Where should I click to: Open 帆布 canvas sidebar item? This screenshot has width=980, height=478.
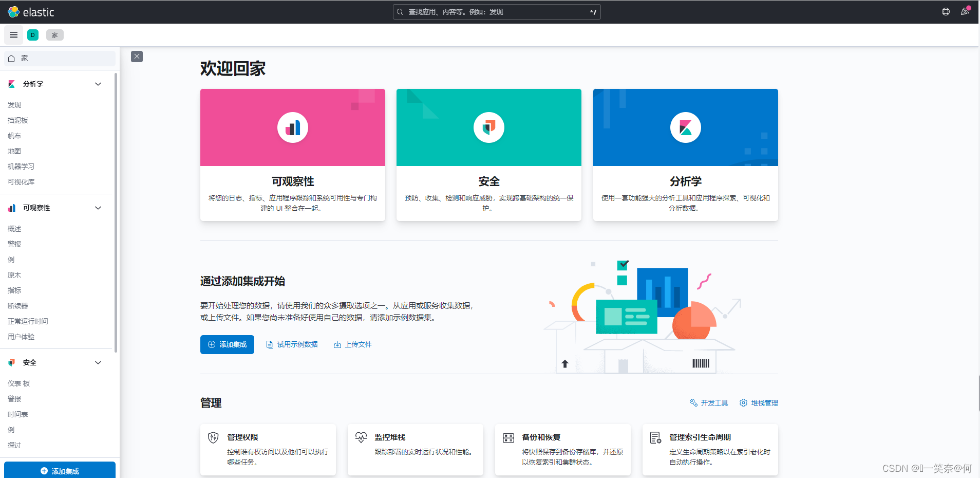point(14,136)
